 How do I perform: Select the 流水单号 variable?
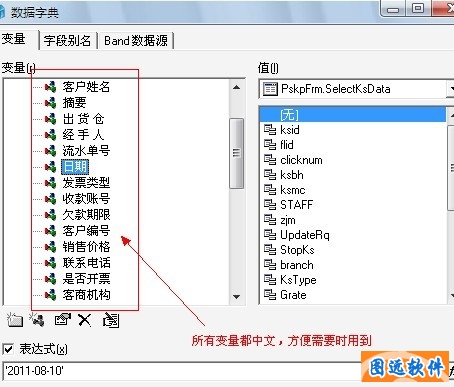coord(86,151)
